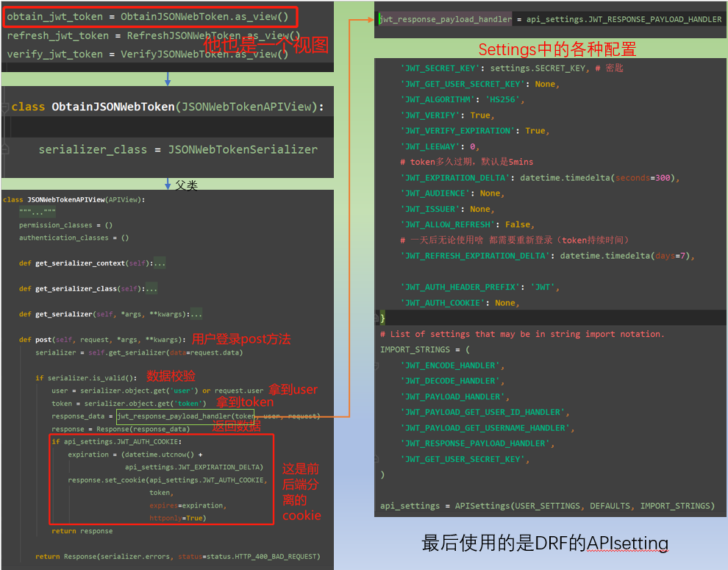Click the 'JWT_ALLOW_REFRESH': False setting
The height and width of the screenshot is (570, 728).
point(468,225)
